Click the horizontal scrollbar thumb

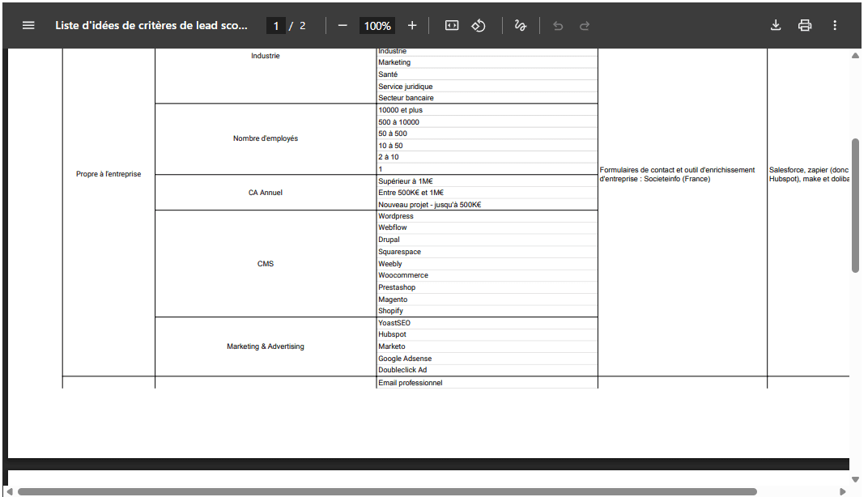[x=387, y=491]
